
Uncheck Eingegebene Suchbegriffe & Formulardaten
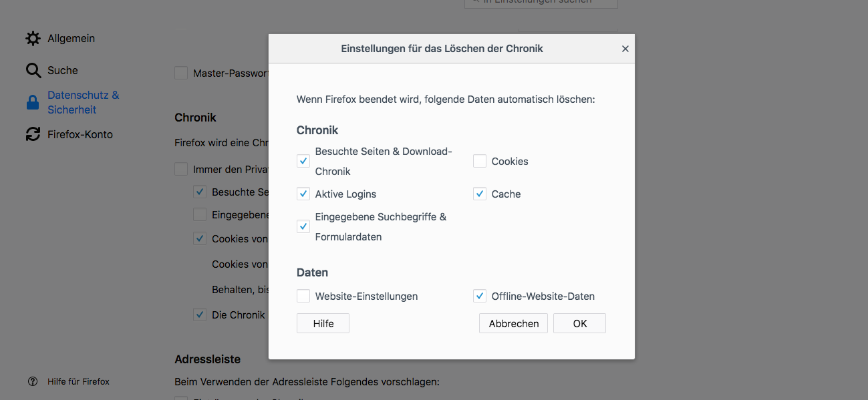(303, 227)
